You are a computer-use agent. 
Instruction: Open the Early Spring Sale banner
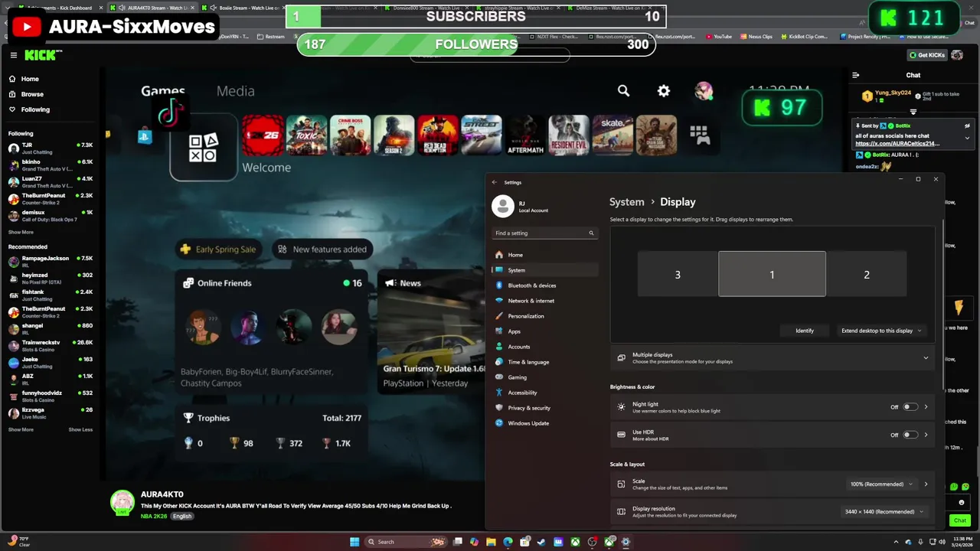[x=218, y=249]
